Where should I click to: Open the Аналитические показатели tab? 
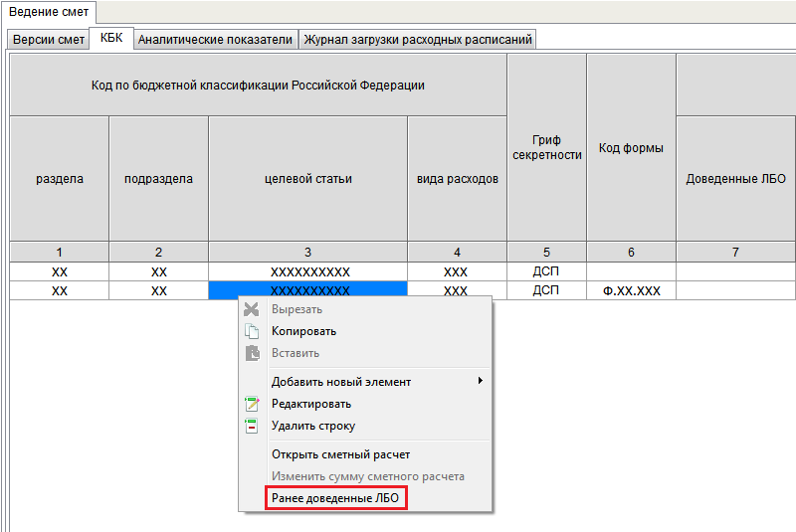coord(215,40)
